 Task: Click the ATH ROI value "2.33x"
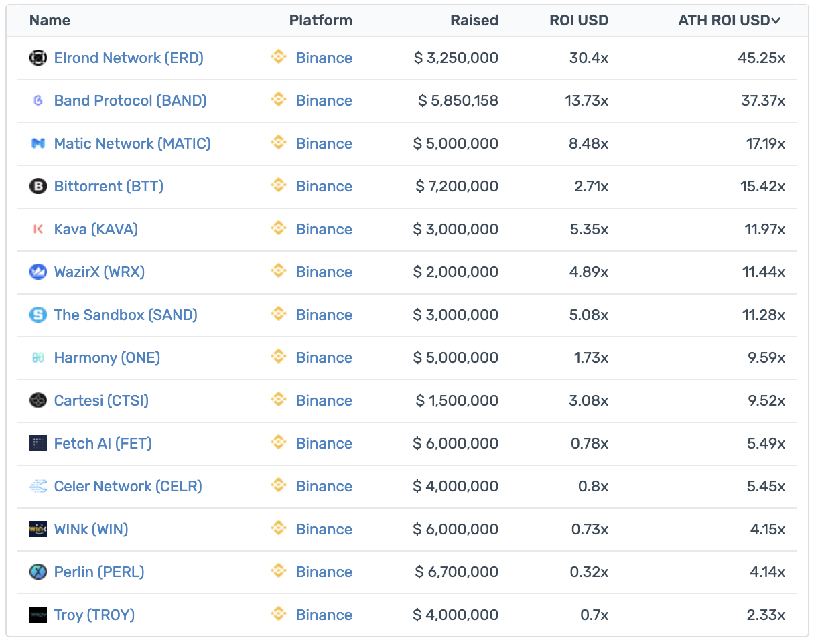point(766,615)
